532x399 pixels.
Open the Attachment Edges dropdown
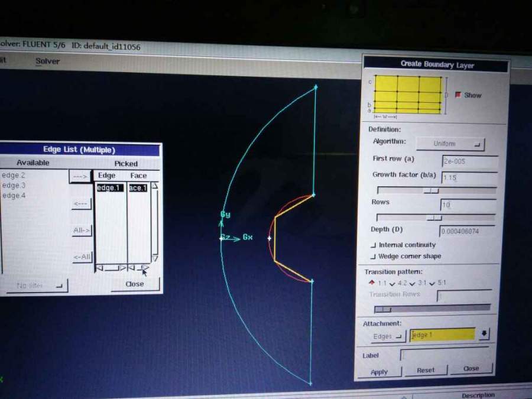coord(387,336)
